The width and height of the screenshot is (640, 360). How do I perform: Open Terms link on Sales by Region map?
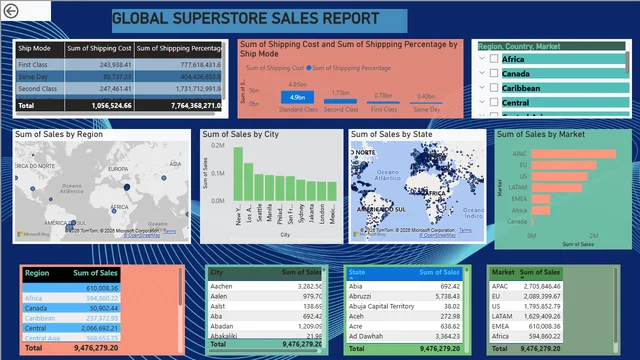pos(169,231)
